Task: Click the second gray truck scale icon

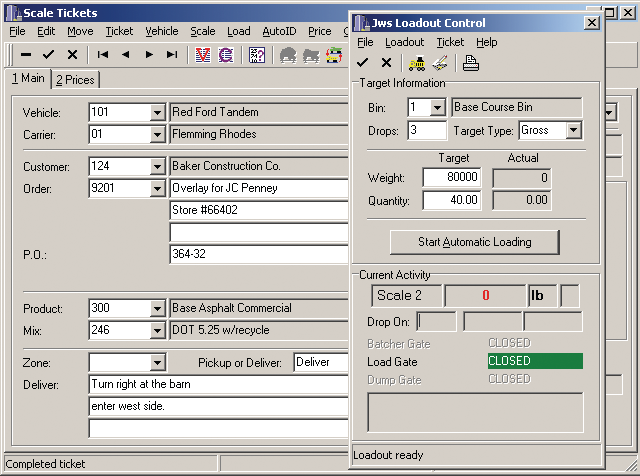Action: tap(311, 55)
